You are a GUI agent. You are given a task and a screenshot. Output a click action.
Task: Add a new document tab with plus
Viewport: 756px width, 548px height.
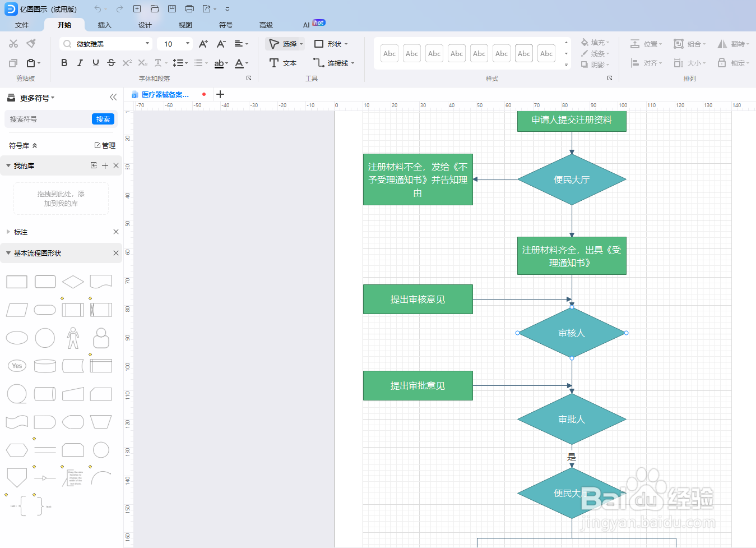220,94
